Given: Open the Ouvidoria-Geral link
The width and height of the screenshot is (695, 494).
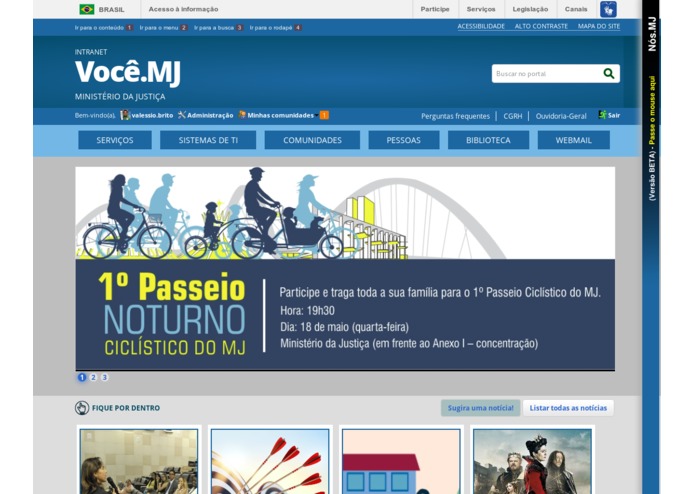Looking at the screenshot, I should (561, 116).
